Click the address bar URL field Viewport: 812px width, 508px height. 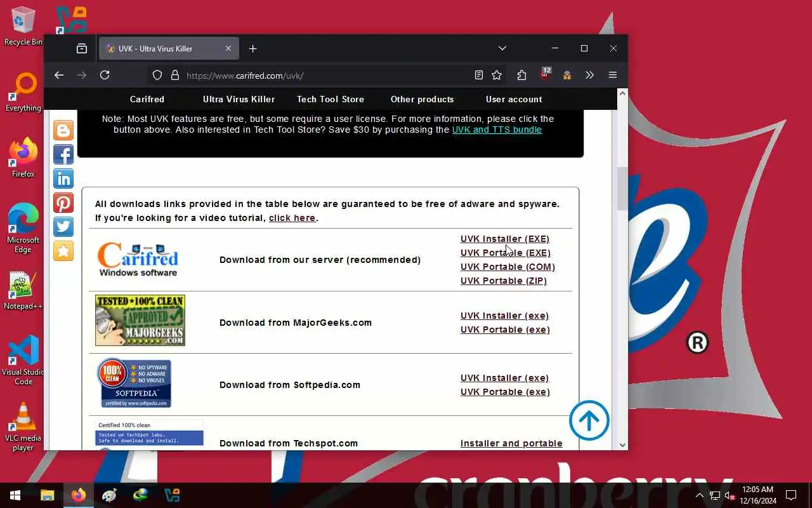pyautogui.click(x=327, y=76)
